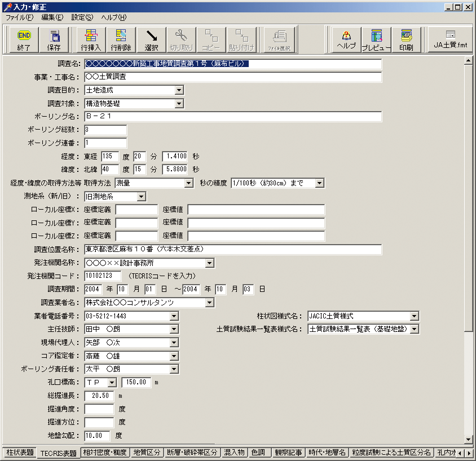Click the 事業・工事名 input field
The image size is (476, 461).
pyautogui.click(x=233, y=77)
